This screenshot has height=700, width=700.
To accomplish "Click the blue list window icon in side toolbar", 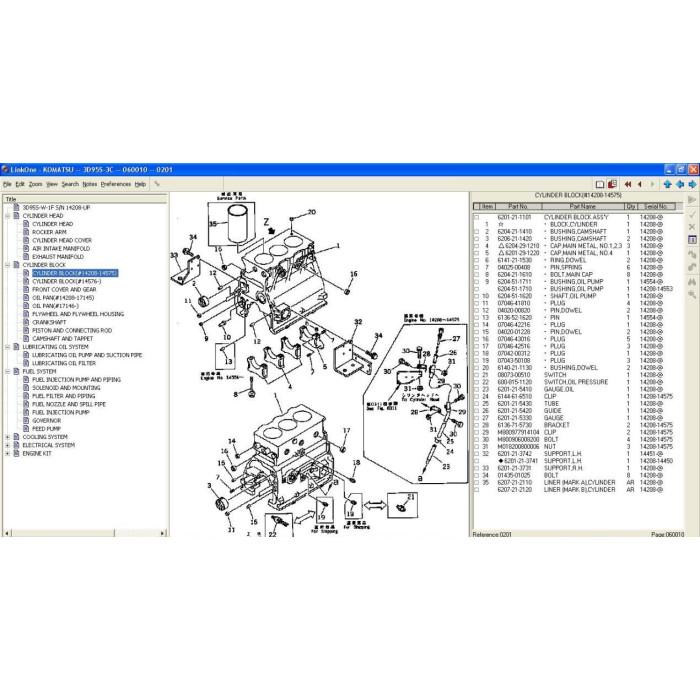I will pyautogui.click(x=692, y=240).
